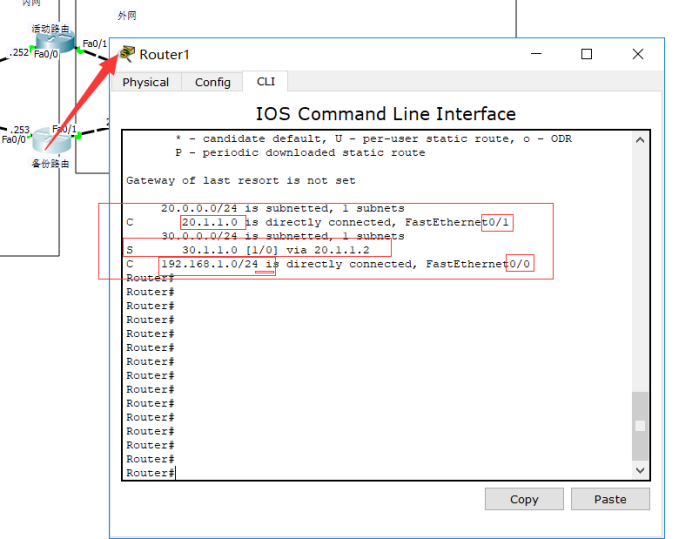The height and width of the screenshot is (539, 692).
Task: Select the active router (活动路由) icon in topology
Action: [x=55, y=42]
